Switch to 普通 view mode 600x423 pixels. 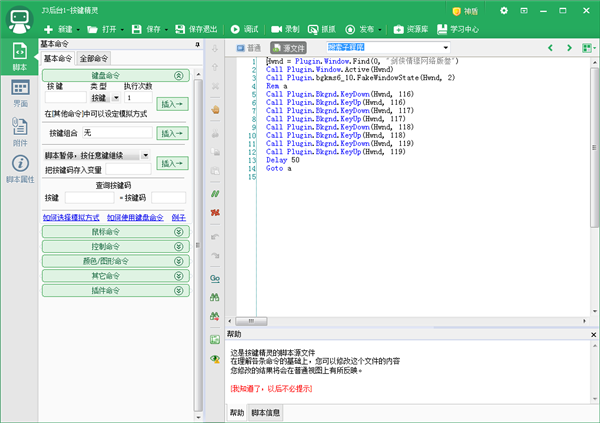click(x=249, y=47)
